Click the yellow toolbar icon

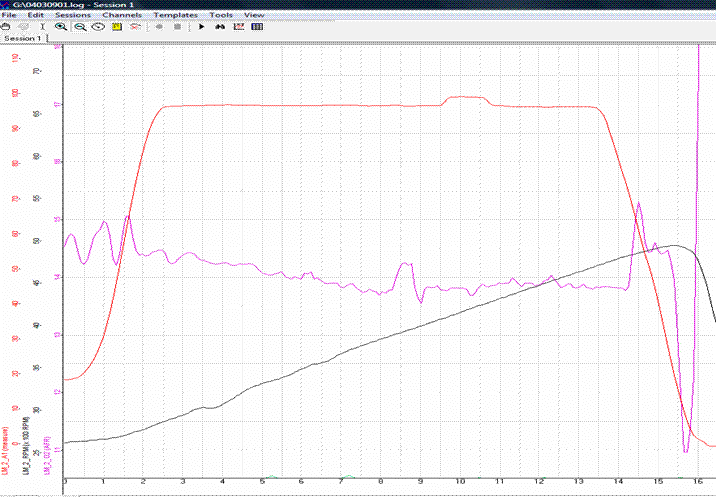pyautogui.click(x=116, y=27)
